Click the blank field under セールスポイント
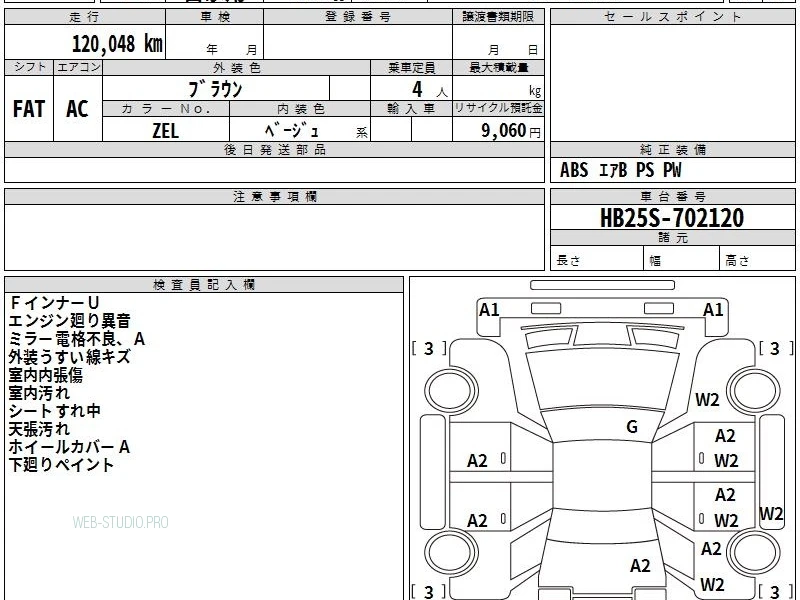 coord(672,83)
